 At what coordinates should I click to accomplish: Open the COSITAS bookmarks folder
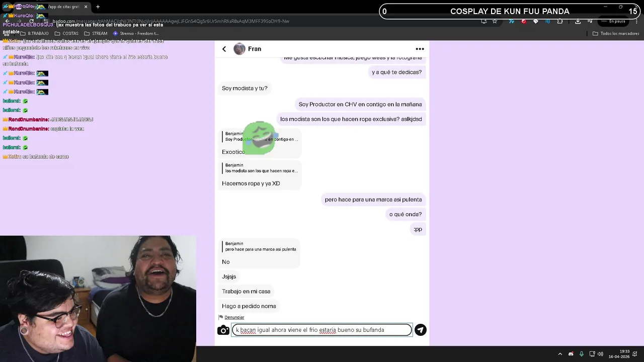pyautogui.click(x=66, y=33)
